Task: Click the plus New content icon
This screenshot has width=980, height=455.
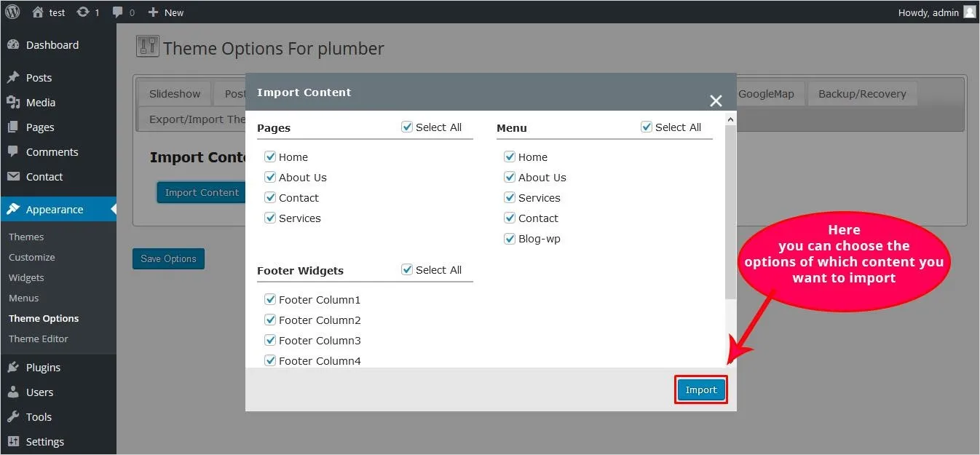Action: click(x=153, y=12)
